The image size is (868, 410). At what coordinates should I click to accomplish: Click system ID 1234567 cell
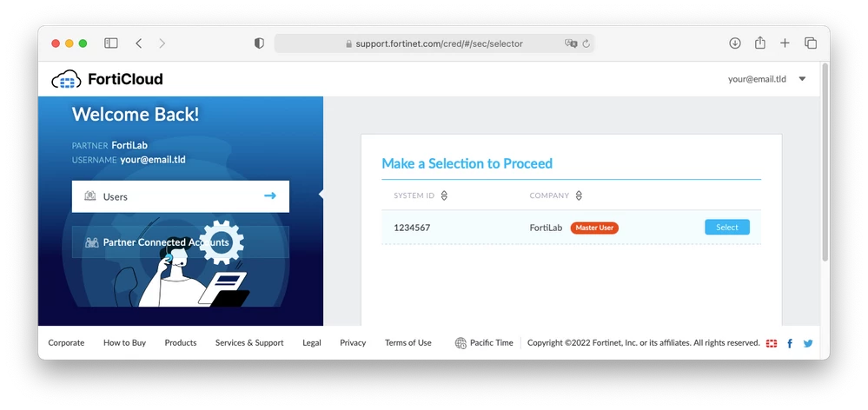tap(412, 228)
